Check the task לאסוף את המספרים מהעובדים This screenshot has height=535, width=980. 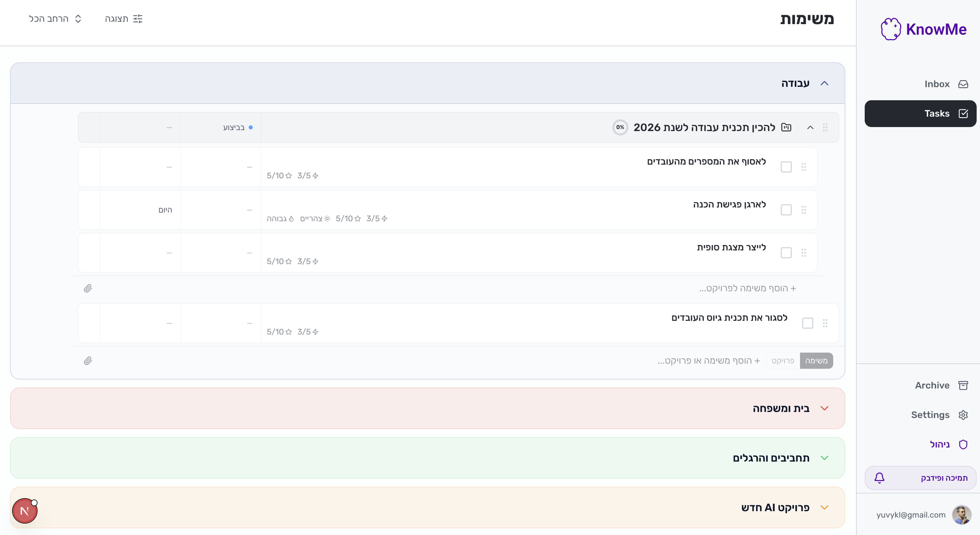[x=786, y=167]
